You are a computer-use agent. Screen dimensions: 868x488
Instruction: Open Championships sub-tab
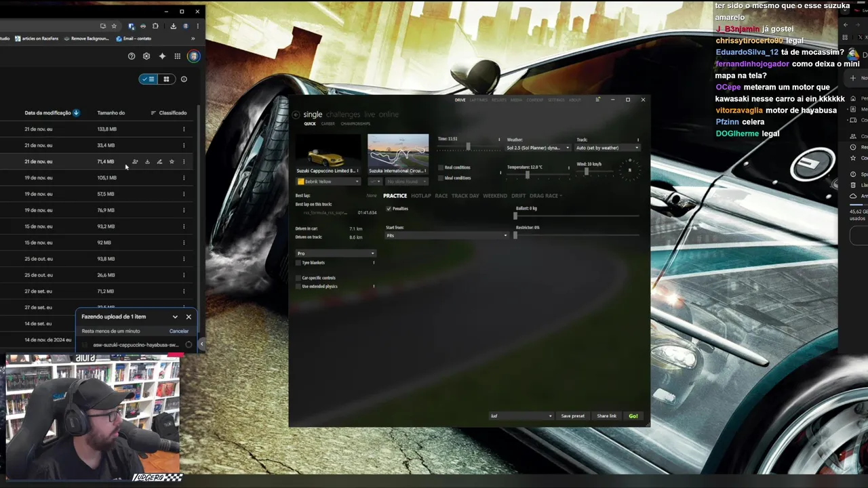355,124
